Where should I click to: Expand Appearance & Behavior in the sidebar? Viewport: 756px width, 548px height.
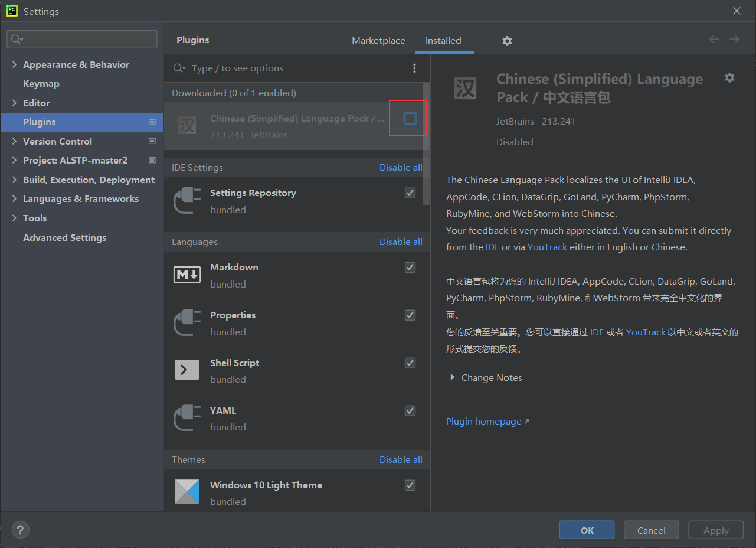(x=14, y=64)
